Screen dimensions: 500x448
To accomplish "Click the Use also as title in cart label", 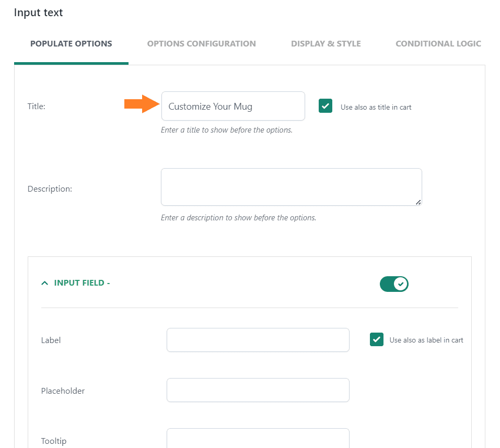I will tap(376, 108).
